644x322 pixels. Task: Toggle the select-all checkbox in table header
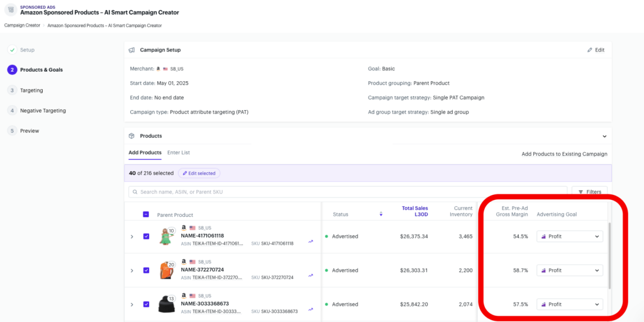[x=146, y=214]
